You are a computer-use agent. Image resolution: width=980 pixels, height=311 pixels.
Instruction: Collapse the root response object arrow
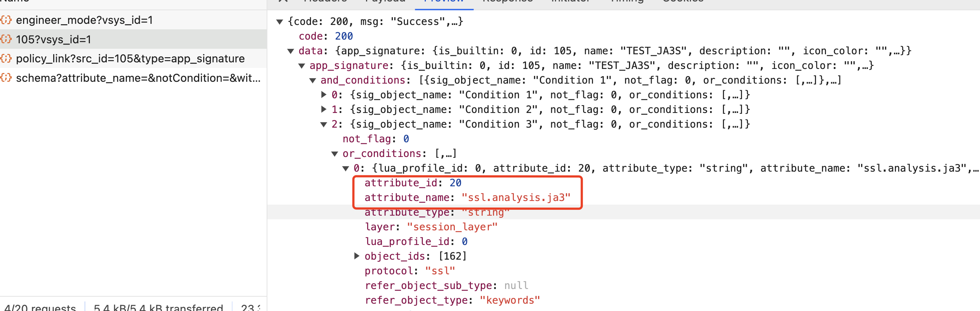click(279, 22)
